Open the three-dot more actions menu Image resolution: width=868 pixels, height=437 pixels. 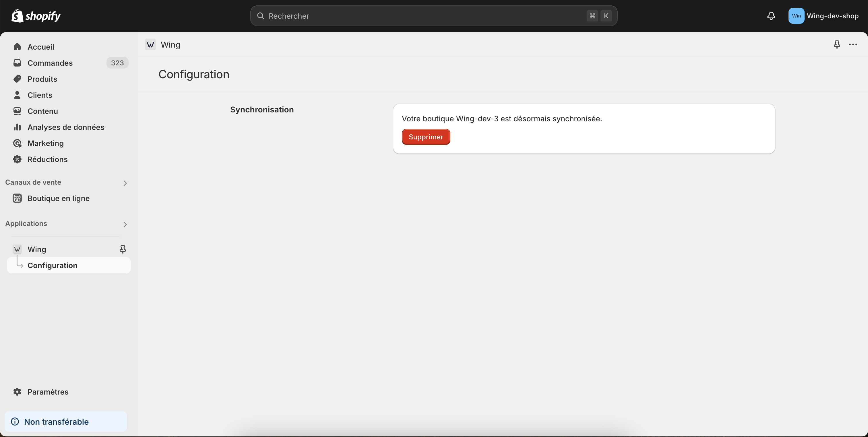pos(853,44)
